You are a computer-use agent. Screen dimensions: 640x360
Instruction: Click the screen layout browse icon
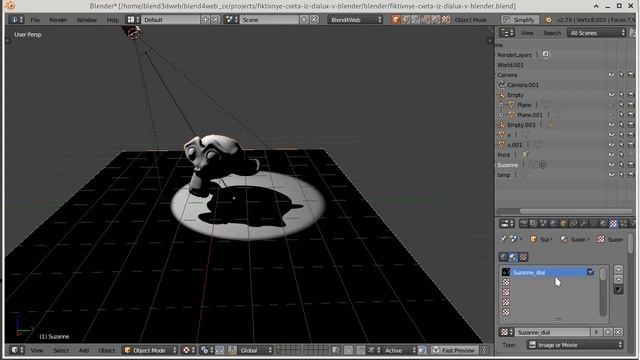point(133,20)
